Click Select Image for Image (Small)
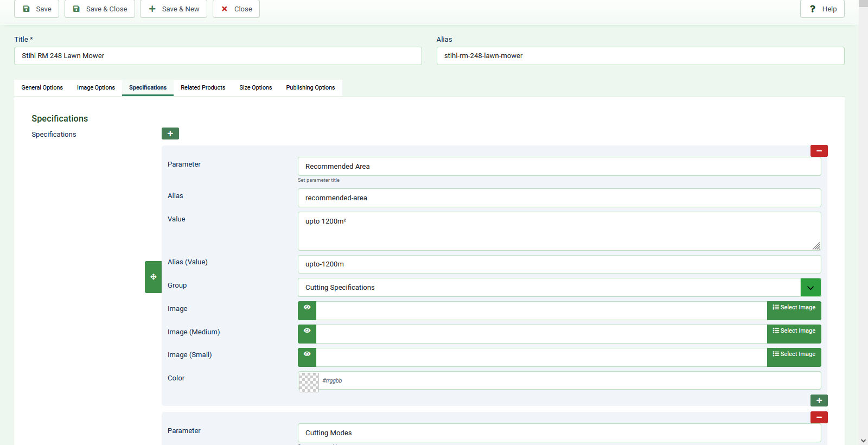Image resolution: width=868 pixels, height=445 pixels. (x=794, y=357)
